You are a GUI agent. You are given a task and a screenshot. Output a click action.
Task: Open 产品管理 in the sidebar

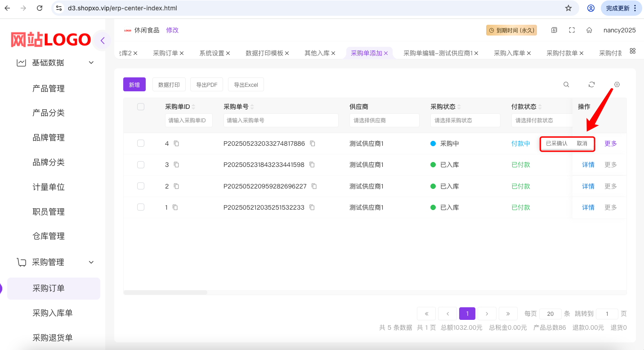(49, 89)
